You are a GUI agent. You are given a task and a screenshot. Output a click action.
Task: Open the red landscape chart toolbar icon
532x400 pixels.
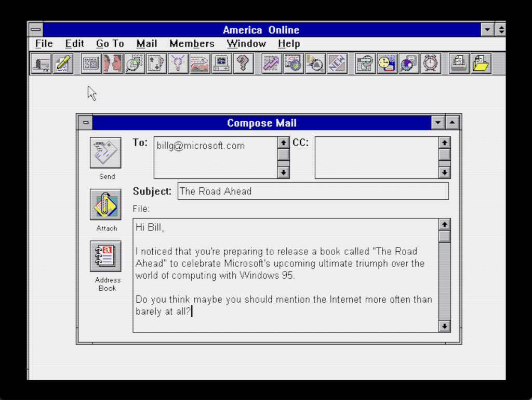(x=199, y=63)
